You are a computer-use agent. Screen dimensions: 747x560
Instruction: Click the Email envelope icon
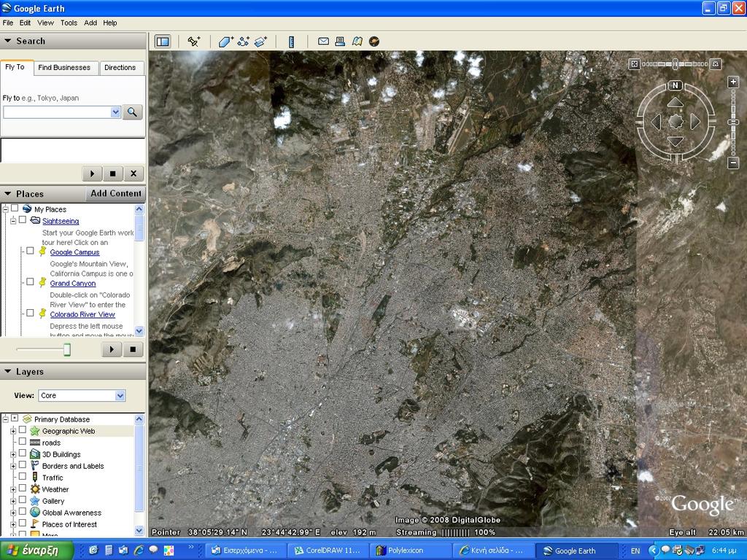coord(323,42)
